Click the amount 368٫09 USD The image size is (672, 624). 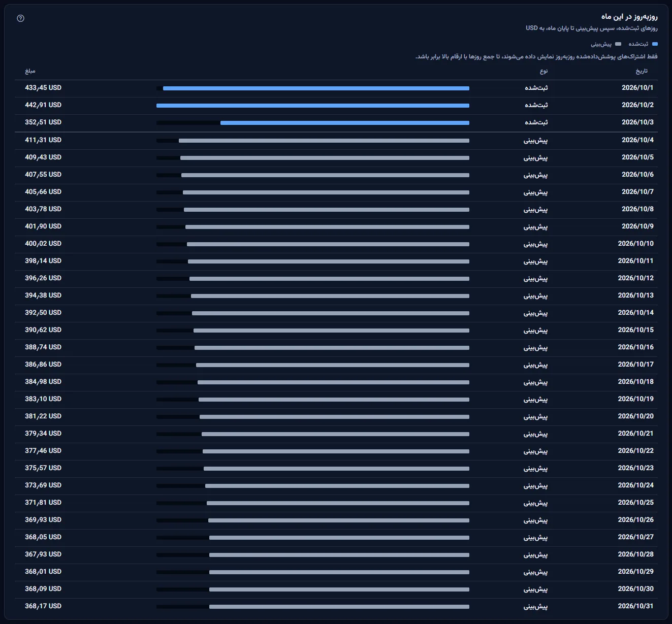[x=43, y=589]
